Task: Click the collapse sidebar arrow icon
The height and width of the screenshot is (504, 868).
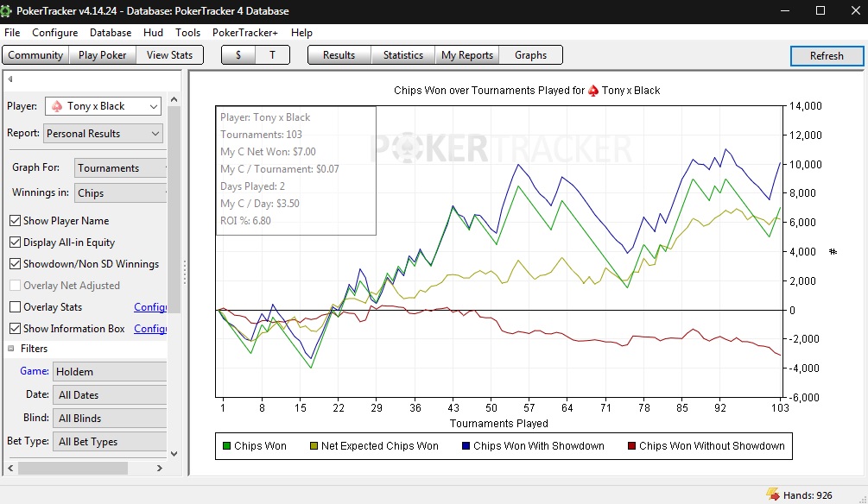Action: point(10,79)
